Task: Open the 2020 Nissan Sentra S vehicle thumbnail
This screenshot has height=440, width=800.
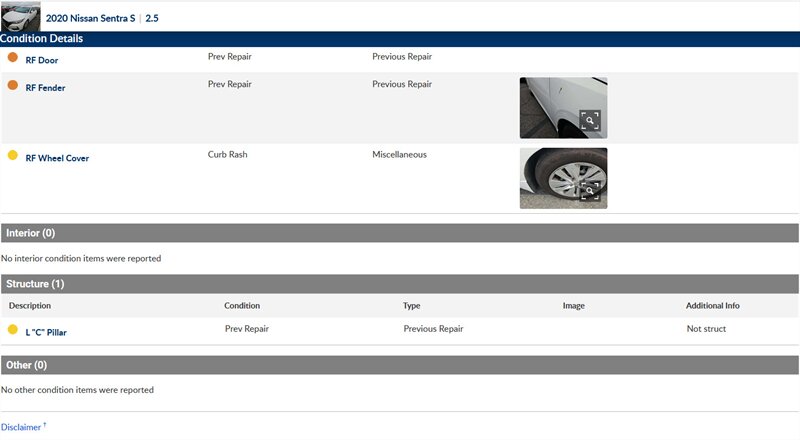Action: point(20,16)
